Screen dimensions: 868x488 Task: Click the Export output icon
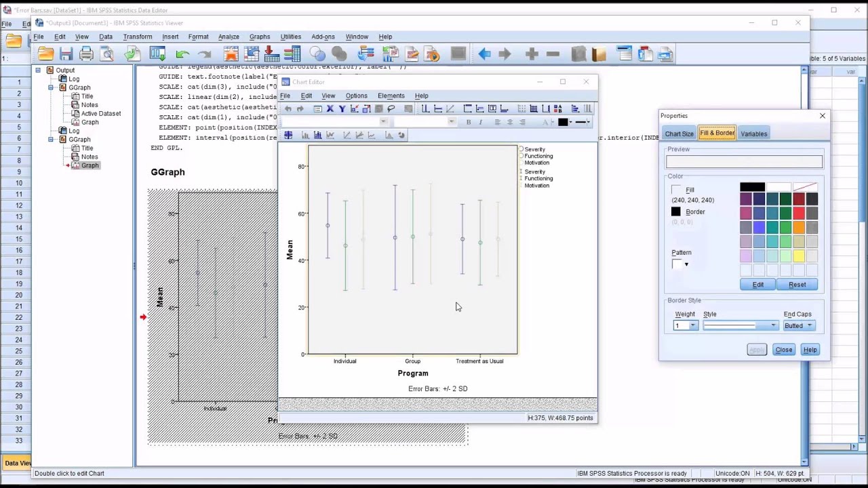[x=132, y=54]
